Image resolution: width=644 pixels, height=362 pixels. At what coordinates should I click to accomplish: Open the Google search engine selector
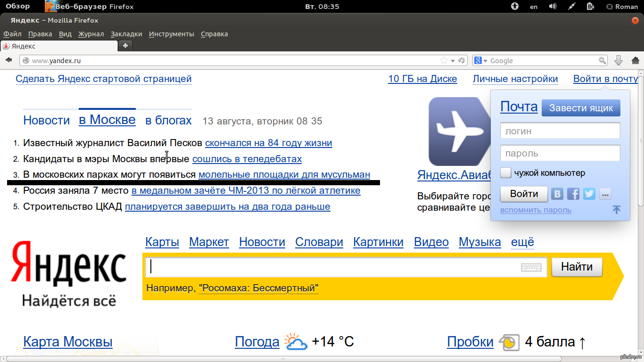pyautogui.click(x=480, y=60)
